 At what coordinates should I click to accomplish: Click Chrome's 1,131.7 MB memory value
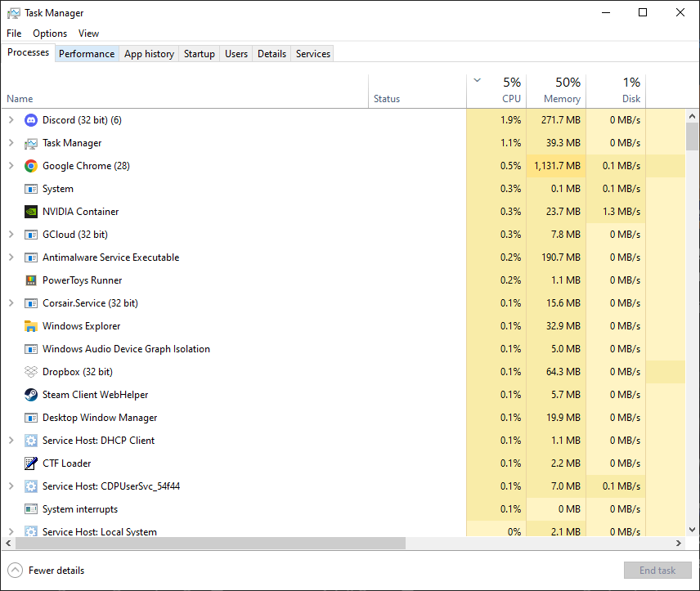pos(557,166)
